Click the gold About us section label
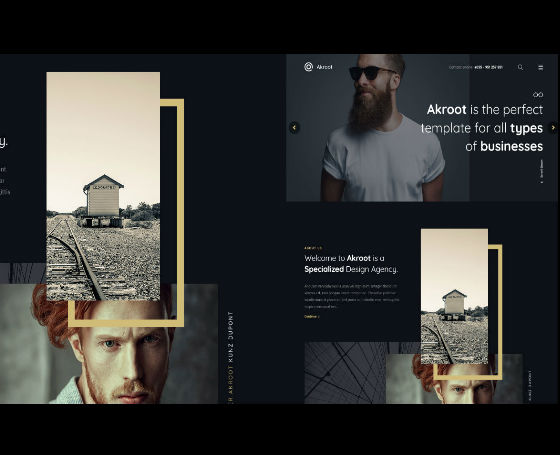560x455 pixels. click(x=313, y=248)
